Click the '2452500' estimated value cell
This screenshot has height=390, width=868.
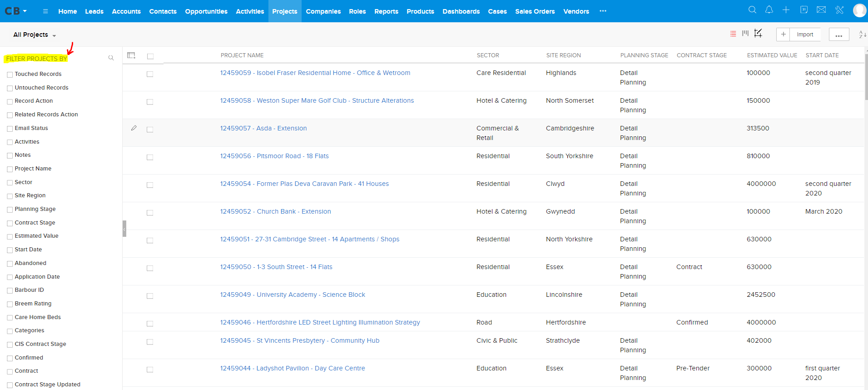pyautogui.click(x=761, y=295)
